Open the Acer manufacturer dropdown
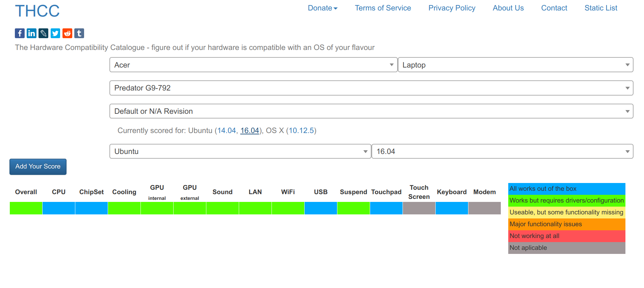Image resolution: width=644 pixels, height=288 pixels. point(253,65)
